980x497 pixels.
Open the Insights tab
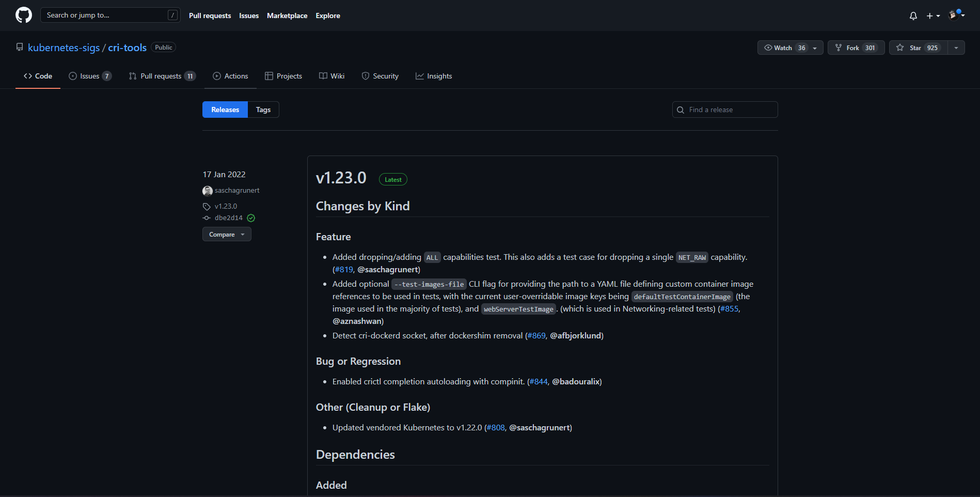coord(434,76)
